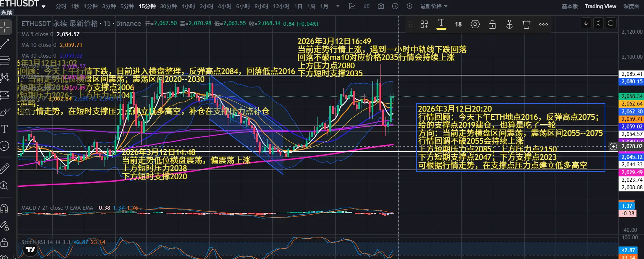Click the plus button on the price axis
This screenshot has width=644, height=259.
pyautogui.click(x=614, y=146)
